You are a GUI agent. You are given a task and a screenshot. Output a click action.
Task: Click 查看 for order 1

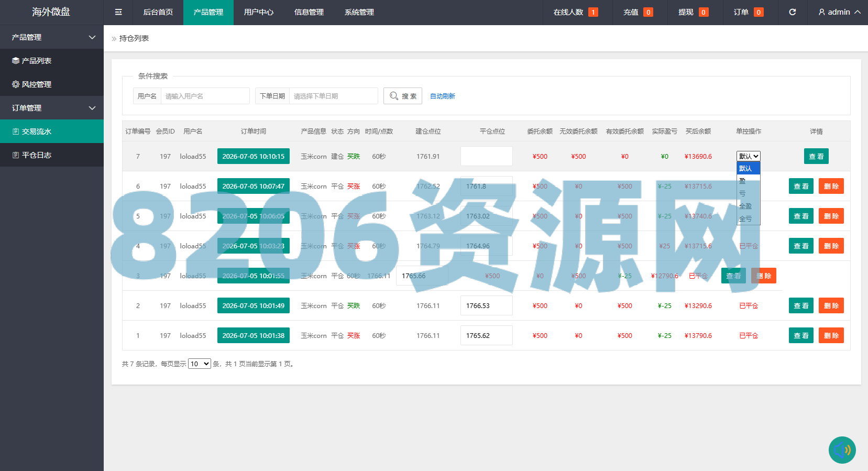(x=801, y=335)
